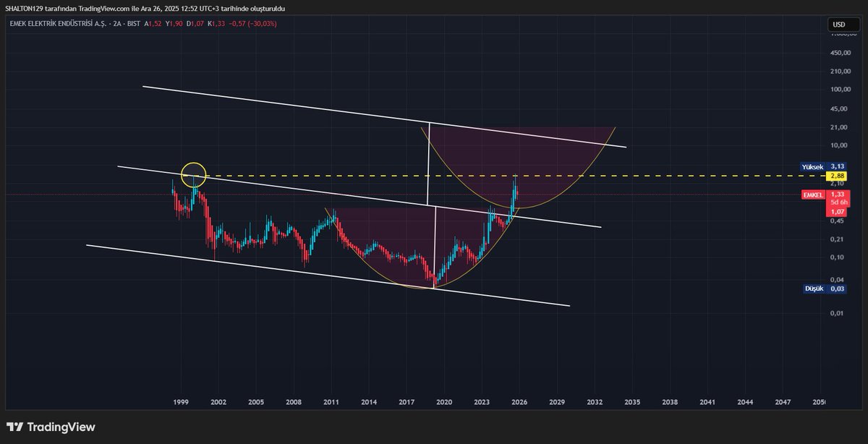
Task: Click the TradingView logo at the bottom
Action: tap(51, 427)
